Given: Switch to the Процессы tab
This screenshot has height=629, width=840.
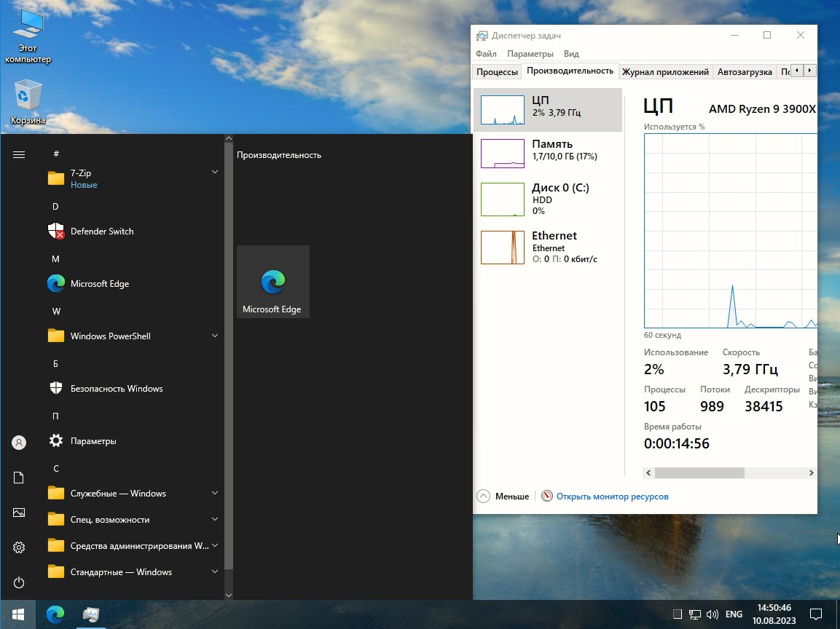Looking at the screenshot, I should coord(497,71).
